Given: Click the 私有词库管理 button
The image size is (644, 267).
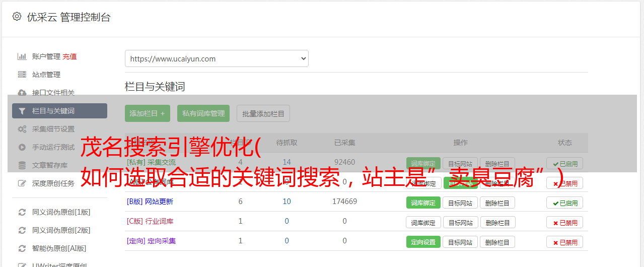Looking at the screenshot, I should pos(203,113).
